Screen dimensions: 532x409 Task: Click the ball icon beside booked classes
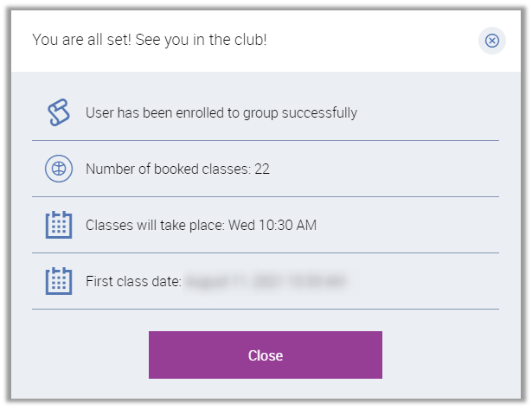point(58,169)
